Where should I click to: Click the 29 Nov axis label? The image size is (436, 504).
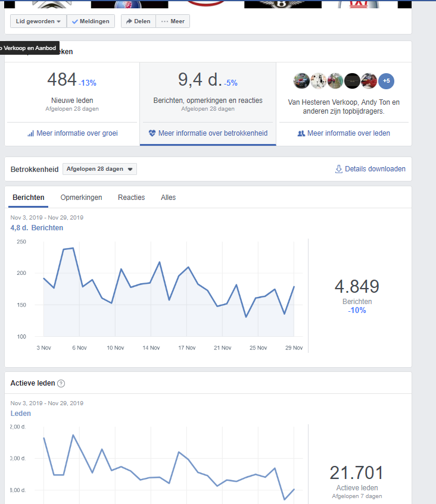point(294,348)
